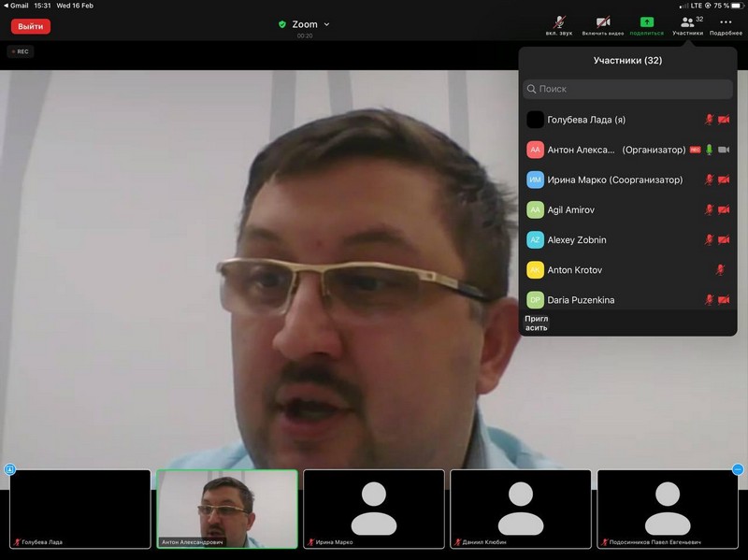Click the green shield encryption icon
Image resolution: width=748 pixels, height=560 pixels.
click(x=282, y=24)
